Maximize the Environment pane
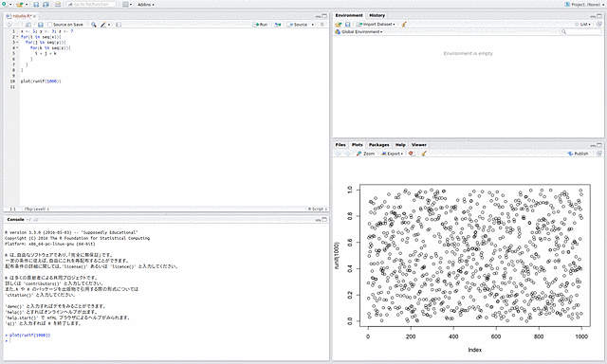Image resolution: width=607 pixels, height=364 pixels. click(599, 15)
